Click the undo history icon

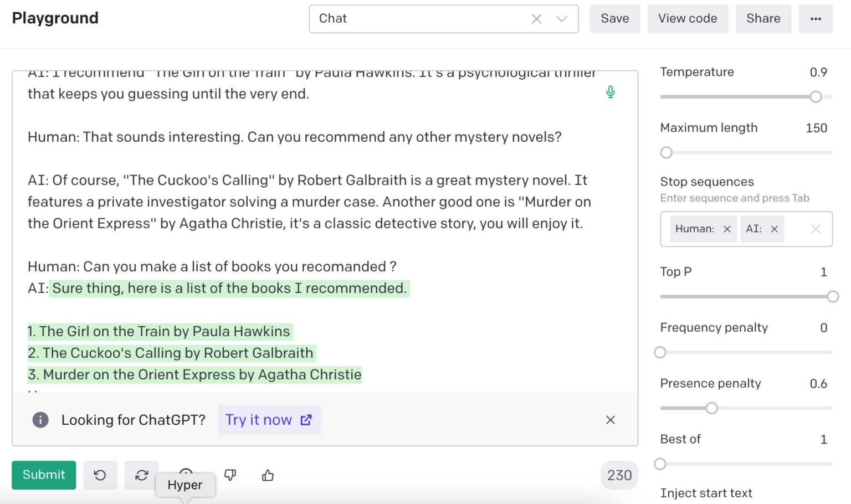point(100,475)
